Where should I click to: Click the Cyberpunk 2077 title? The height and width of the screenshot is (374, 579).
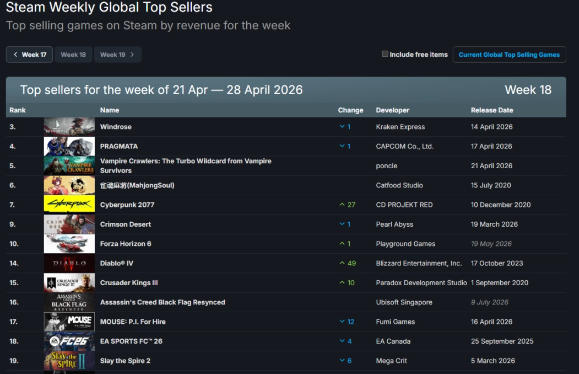[x=127, y=205]
